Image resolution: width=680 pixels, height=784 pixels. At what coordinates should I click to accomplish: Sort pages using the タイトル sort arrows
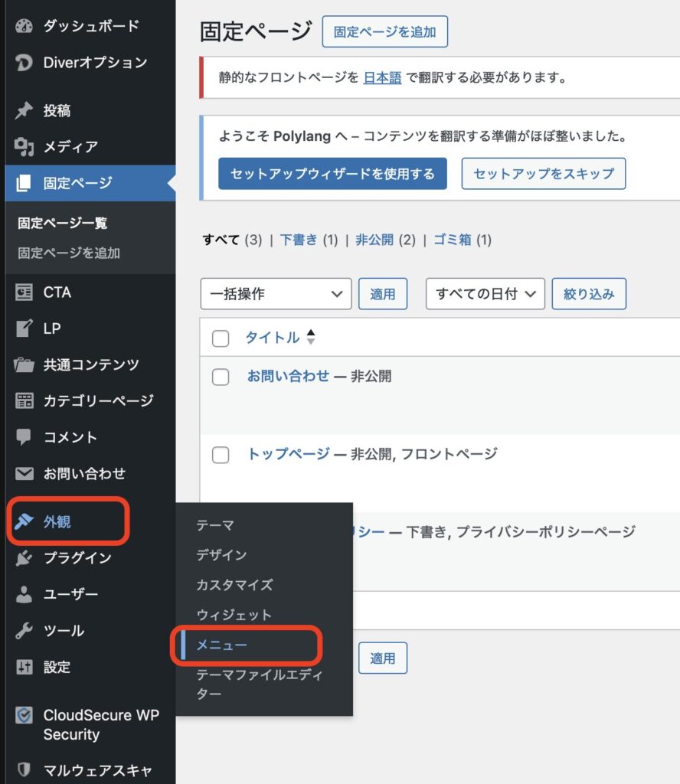tap(310, 338)
